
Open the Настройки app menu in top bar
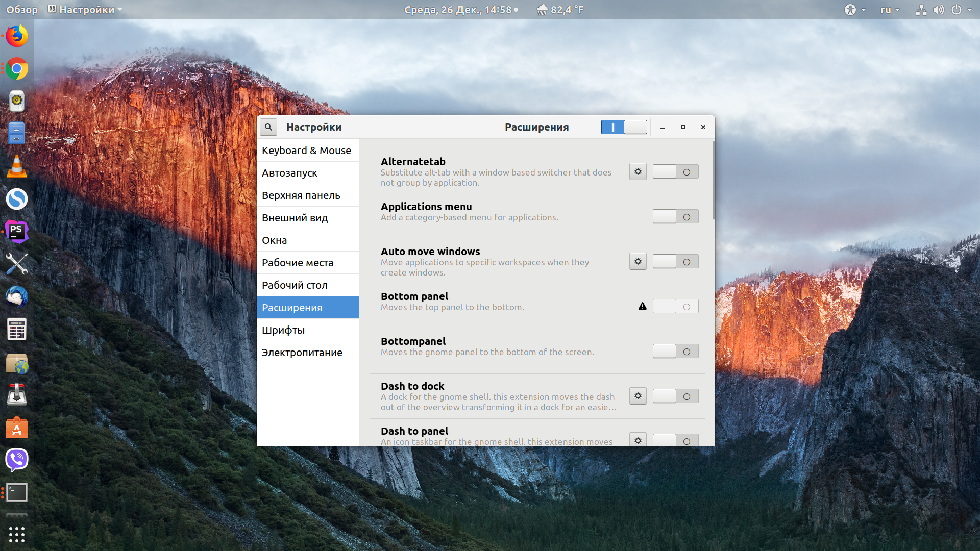tap(85, 10)
